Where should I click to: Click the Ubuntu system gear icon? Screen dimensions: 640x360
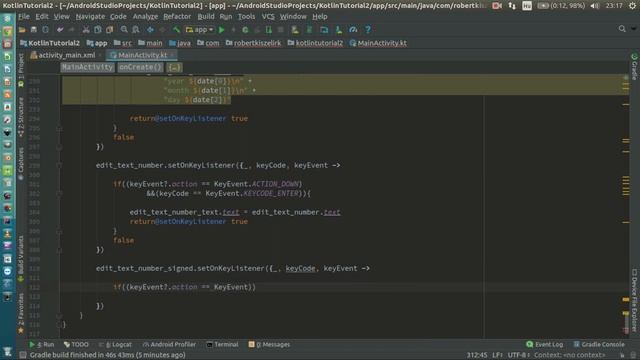click(x=632, y=5)
